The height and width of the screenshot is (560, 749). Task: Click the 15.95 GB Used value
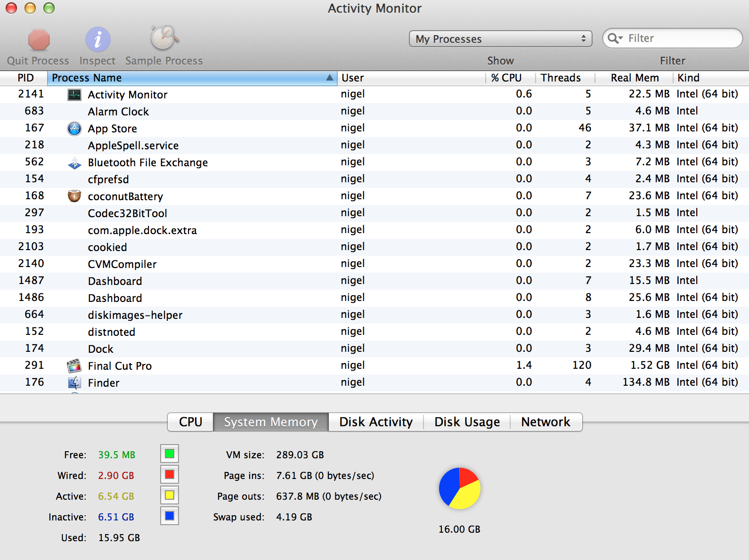tap(119, 538)
